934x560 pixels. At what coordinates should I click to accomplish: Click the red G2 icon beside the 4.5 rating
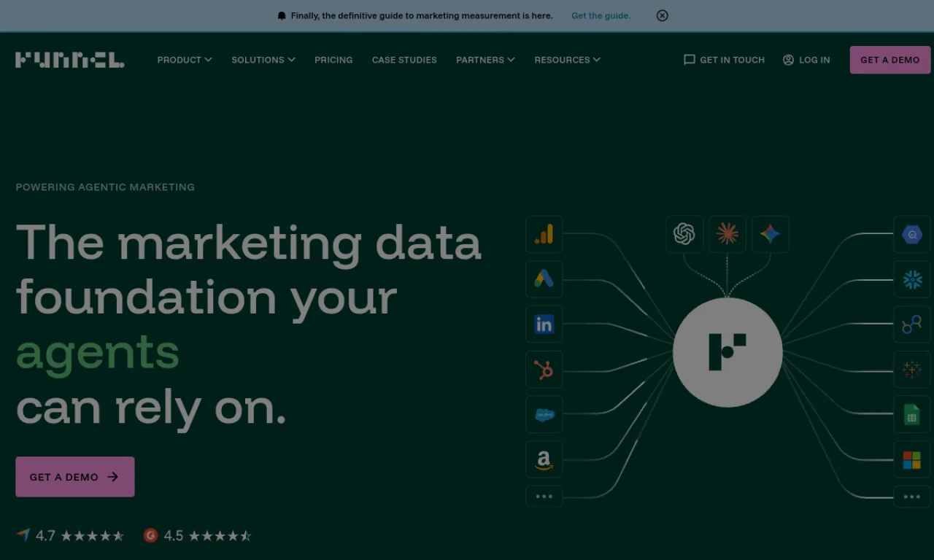tap(151, 535)
